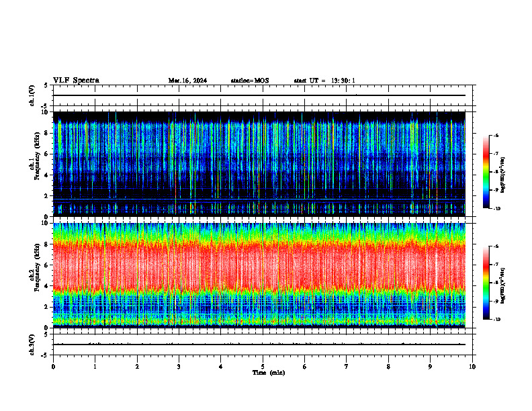Click ch.2 frequency axis tick label "4"
532x411 pixels.
pos(46,286)
